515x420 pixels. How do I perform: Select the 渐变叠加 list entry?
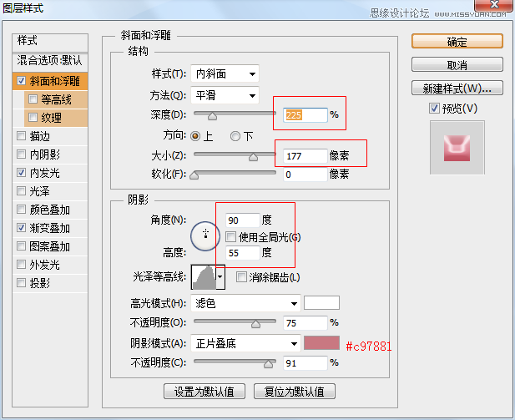pos(49,228)
